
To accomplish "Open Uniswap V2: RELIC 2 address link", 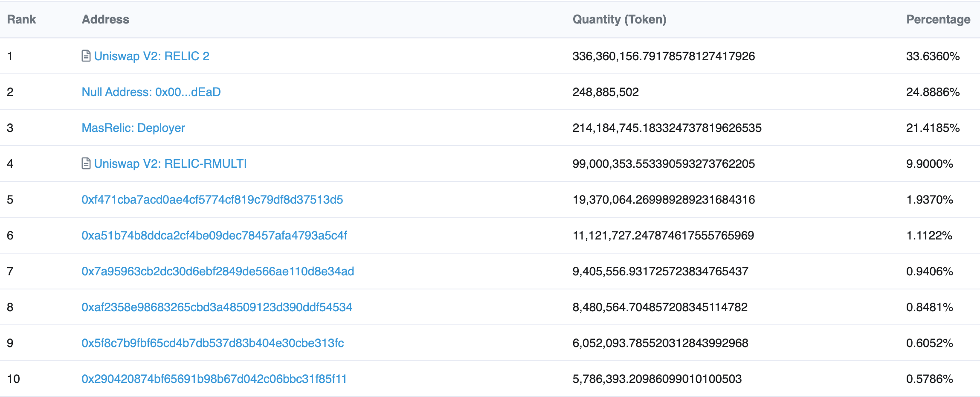I will (x=151, y=56).
